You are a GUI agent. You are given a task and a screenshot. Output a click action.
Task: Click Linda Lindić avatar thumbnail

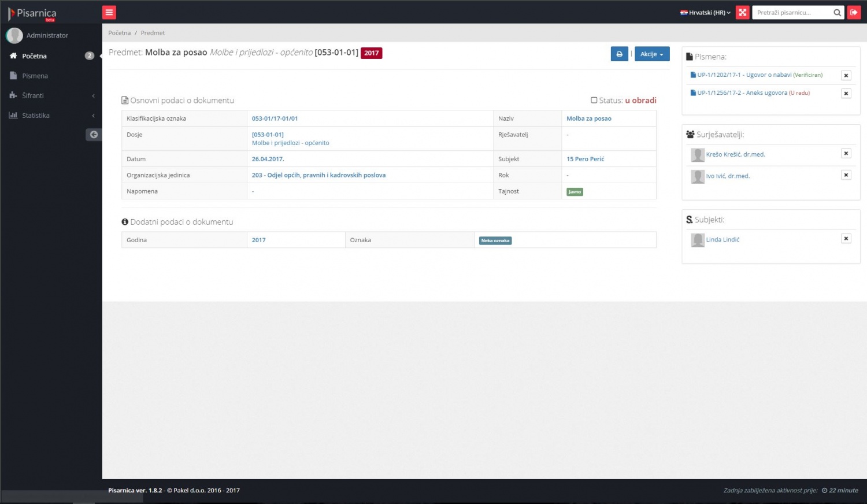[698, 240]
